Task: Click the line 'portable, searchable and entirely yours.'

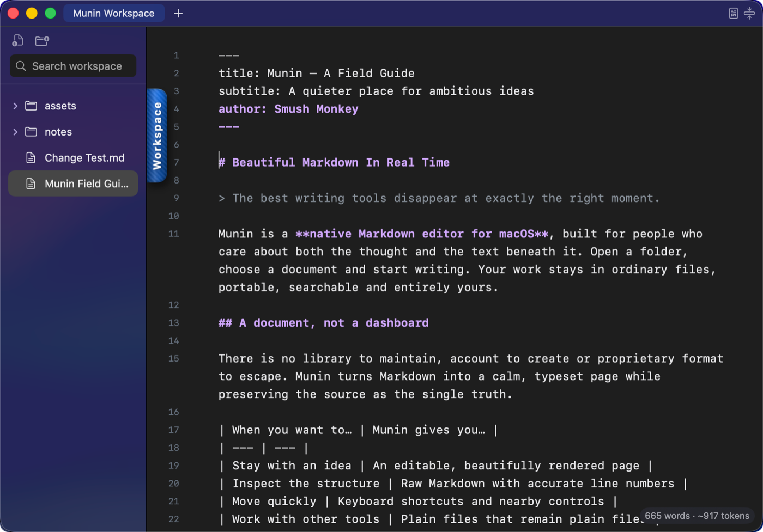Action: click(359, 287)
